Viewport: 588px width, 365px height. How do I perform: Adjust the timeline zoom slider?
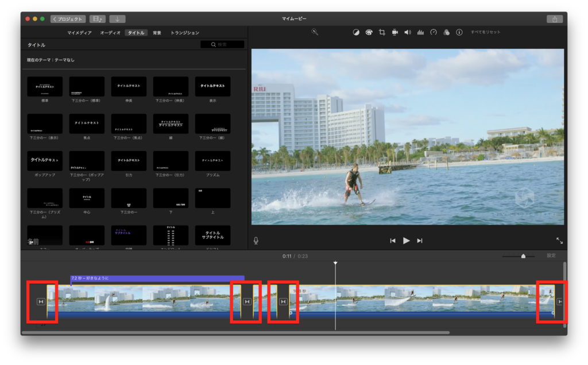tap(523, 256)
